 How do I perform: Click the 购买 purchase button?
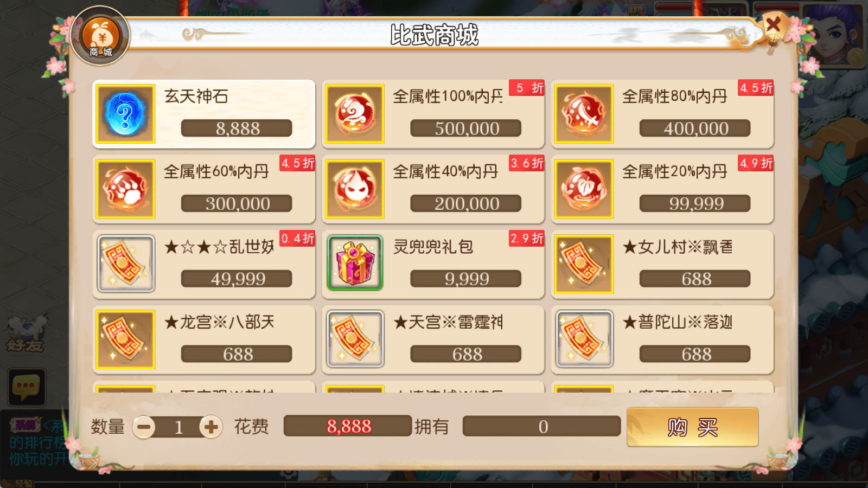tap(692, 427)
